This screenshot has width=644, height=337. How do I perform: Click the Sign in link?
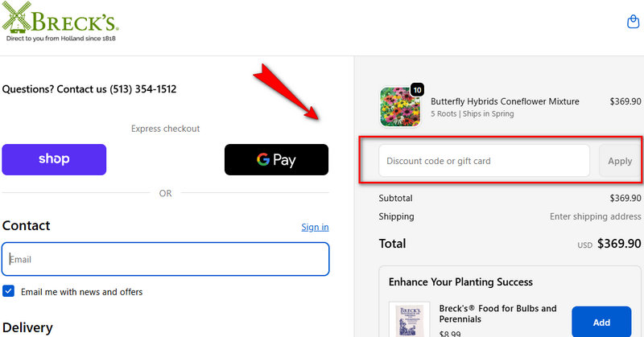pyautogui.click(x=315, y=227)
